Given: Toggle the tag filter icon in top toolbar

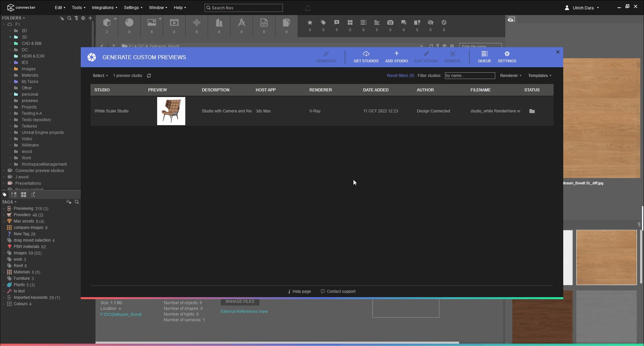Looking at the screenshot, I should 323,22.
